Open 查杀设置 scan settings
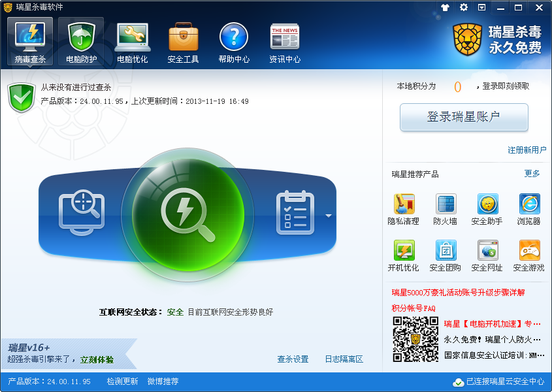 point(293,358)
